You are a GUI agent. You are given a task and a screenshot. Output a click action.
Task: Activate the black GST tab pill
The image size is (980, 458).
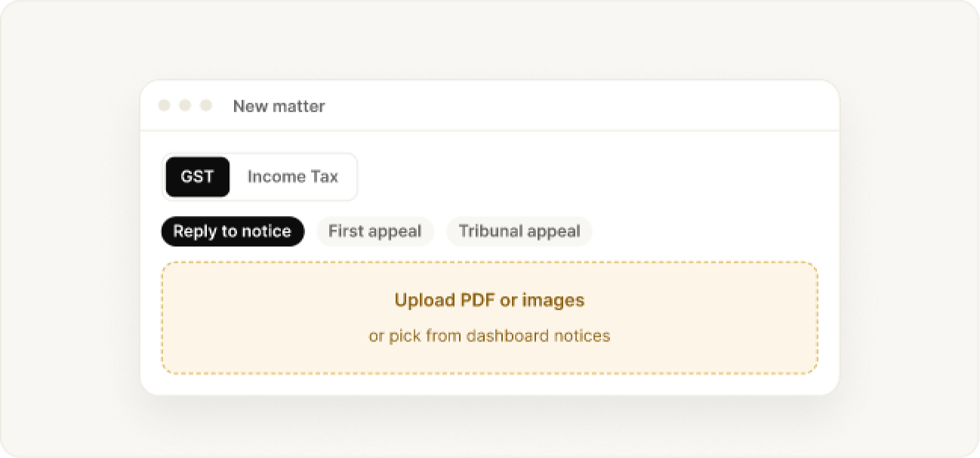point(197,177)
